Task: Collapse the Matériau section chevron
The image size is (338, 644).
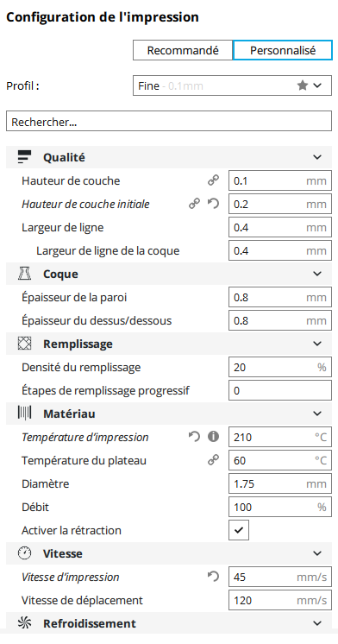Action: click(317, 414)
